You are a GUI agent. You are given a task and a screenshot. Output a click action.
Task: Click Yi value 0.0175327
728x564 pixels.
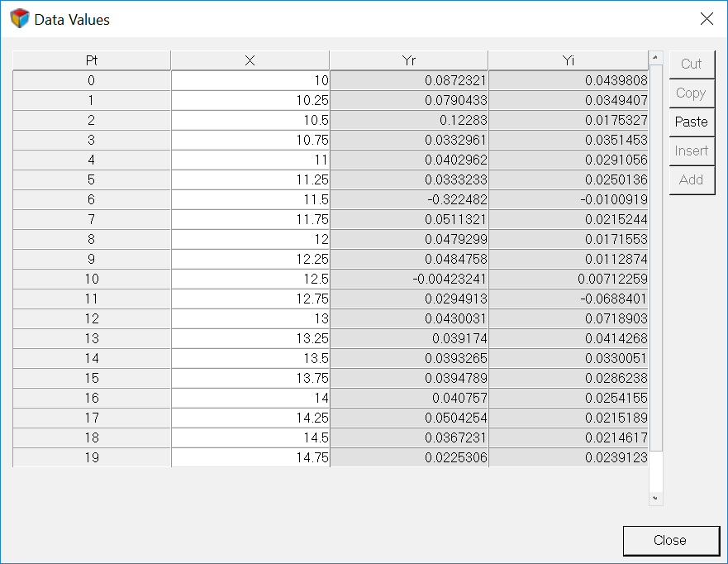click(x=569, y=121)
